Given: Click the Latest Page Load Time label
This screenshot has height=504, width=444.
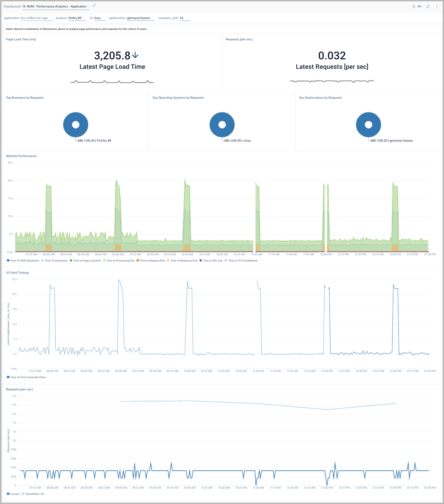Looking at the screenshot, I should 112,67.
